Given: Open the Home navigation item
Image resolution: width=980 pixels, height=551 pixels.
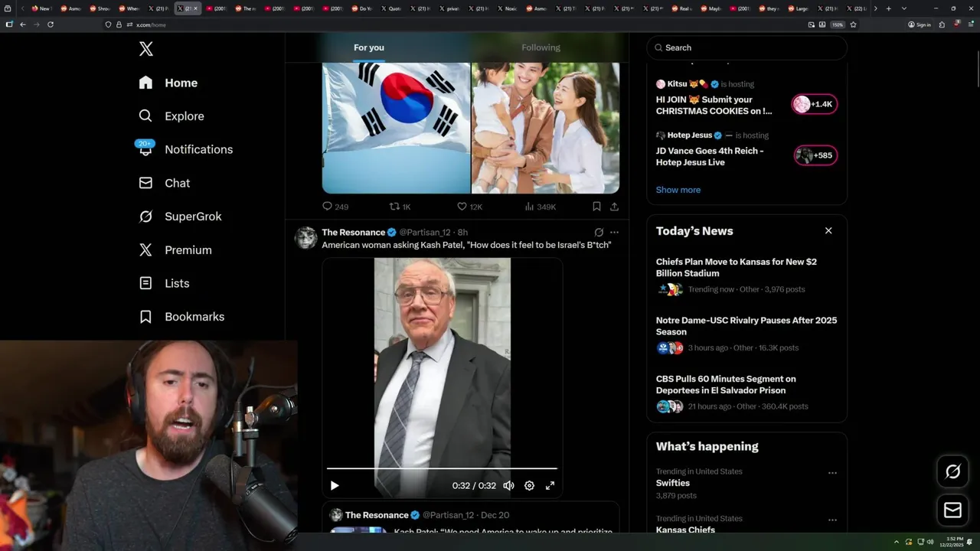Looking at the screenshot, I should pyautogui.click(x=168, y=83).
